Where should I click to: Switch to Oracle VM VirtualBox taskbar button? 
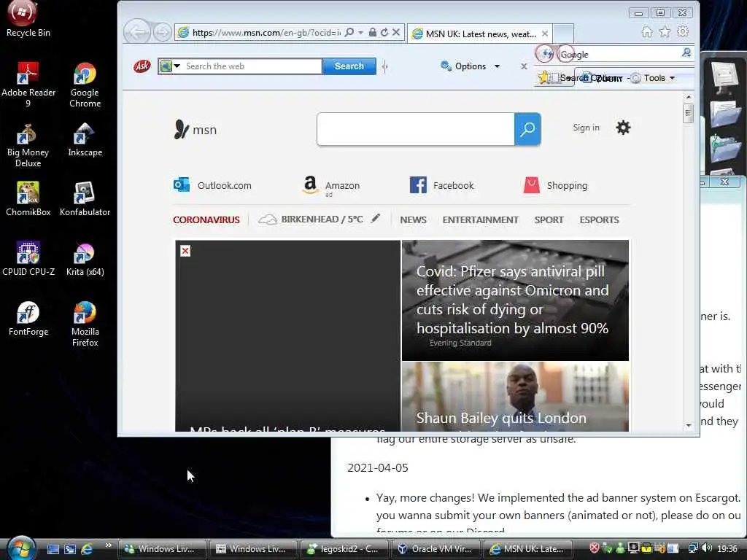[436, 549]
